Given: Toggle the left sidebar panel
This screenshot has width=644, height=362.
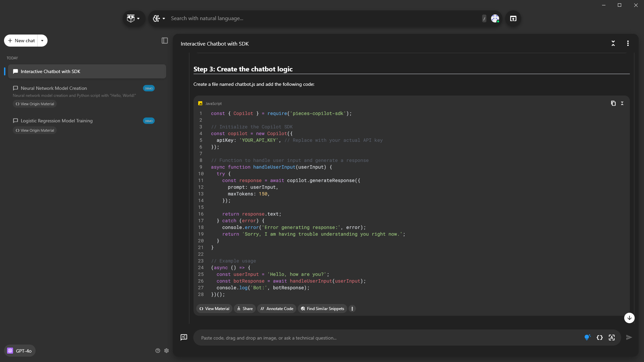Looking at the screenshot, I should pos(165,41).
